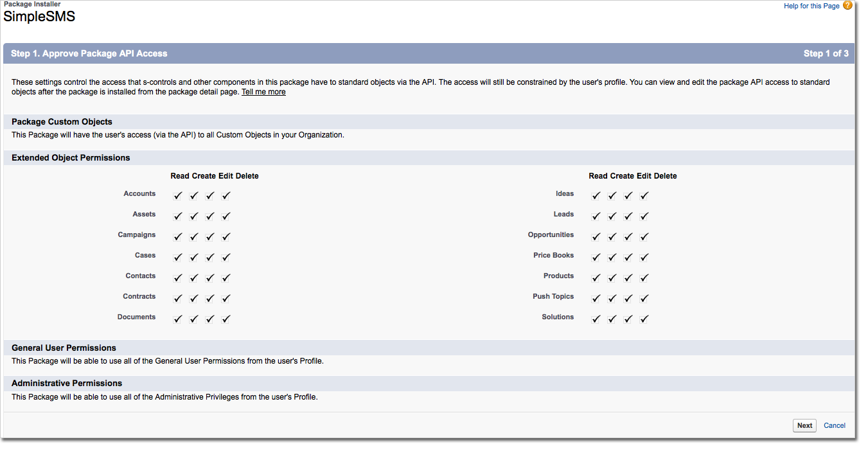Click the Contacts Delete checkmark
The image size is (868, 451).
pos(226,278)
